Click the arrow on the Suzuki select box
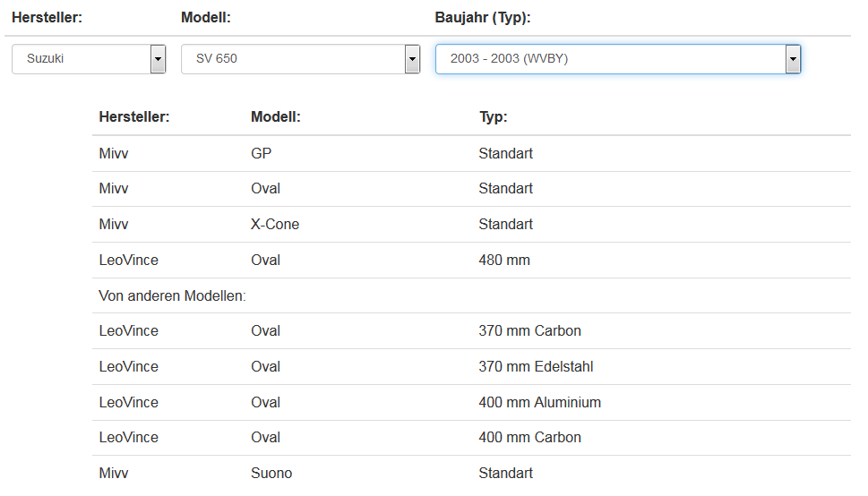Screen dimensions: 868x496 point(159,59)
